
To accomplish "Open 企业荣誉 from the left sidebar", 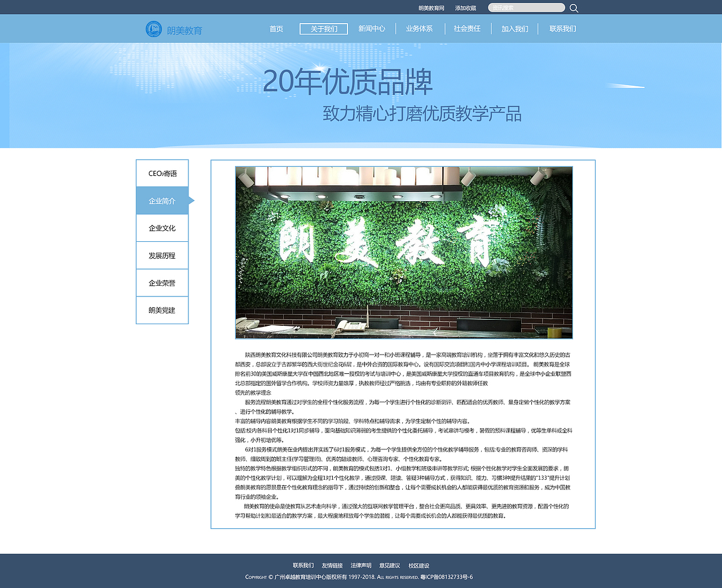I will 162,282.
